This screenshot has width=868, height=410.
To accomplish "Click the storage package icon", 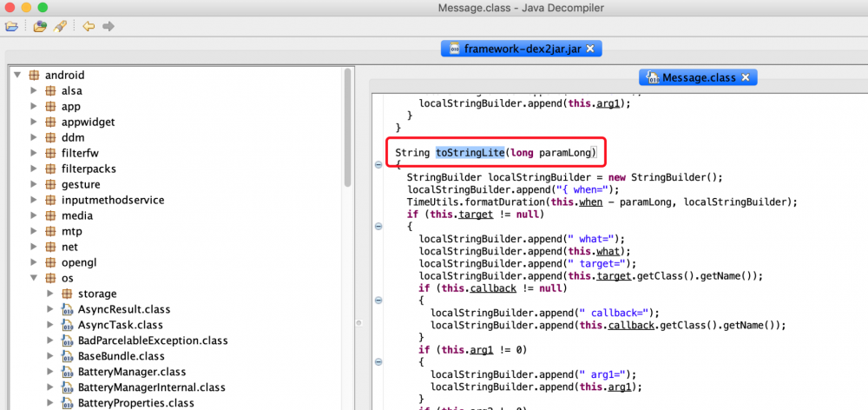I will coord(67,294).
